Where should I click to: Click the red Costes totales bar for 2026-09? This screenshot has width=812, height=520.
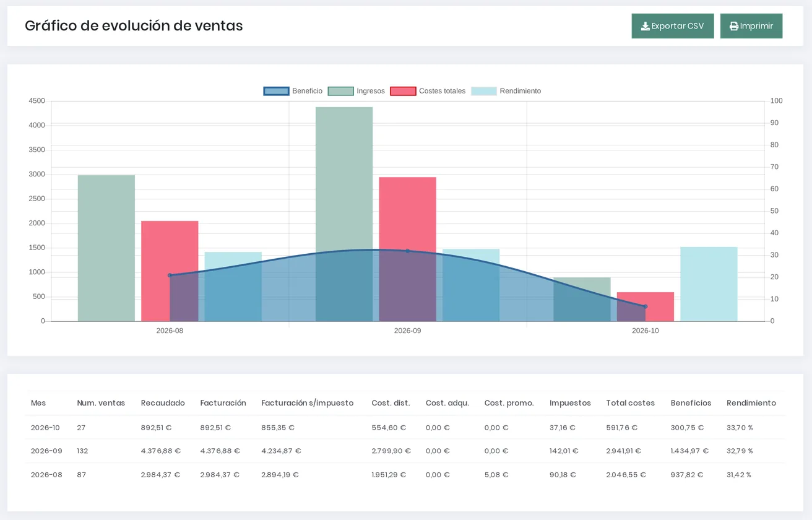[408, 249]
